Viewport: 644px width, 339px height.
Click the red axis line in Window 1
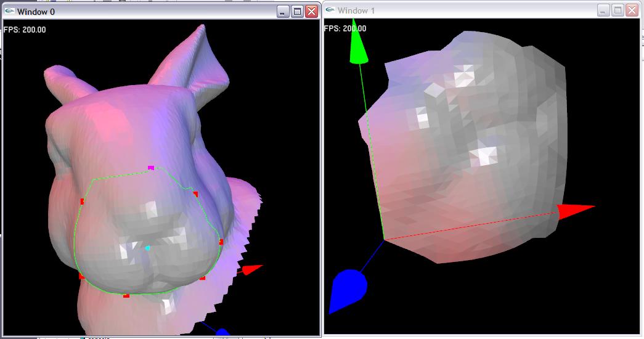click(x=472, y=225)
